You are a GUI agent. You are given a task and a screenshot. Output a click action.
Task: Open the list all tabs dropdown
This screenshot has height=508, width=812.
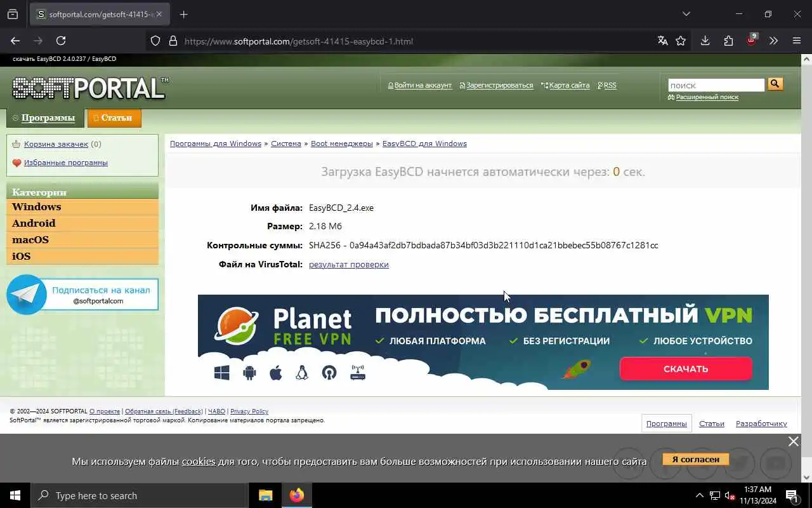click(686, 14)
